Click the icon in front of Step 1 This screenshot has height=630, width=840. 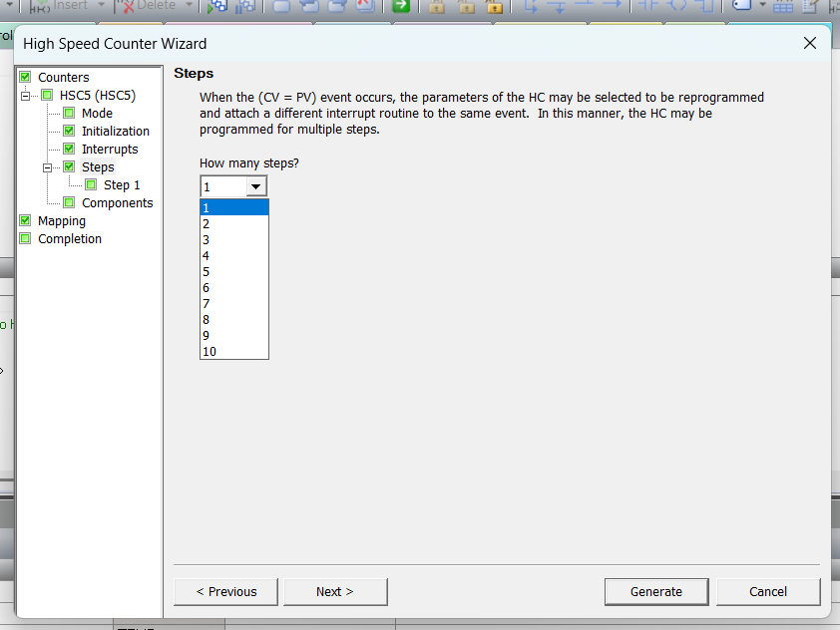pos(91,185)
